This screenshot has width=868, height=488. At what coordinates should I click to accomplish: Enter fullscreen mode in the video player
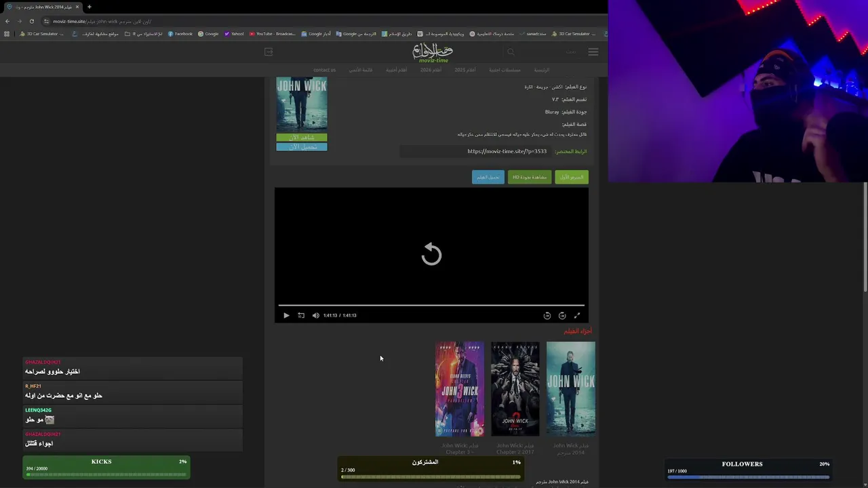(577, 315)
